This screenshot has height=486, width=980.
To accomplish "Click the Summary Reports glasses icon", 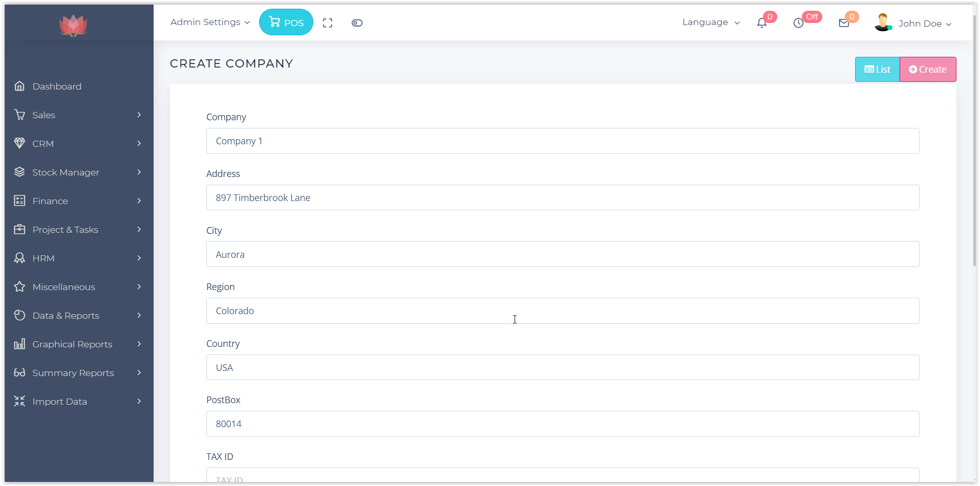I will tap(19, 372).
